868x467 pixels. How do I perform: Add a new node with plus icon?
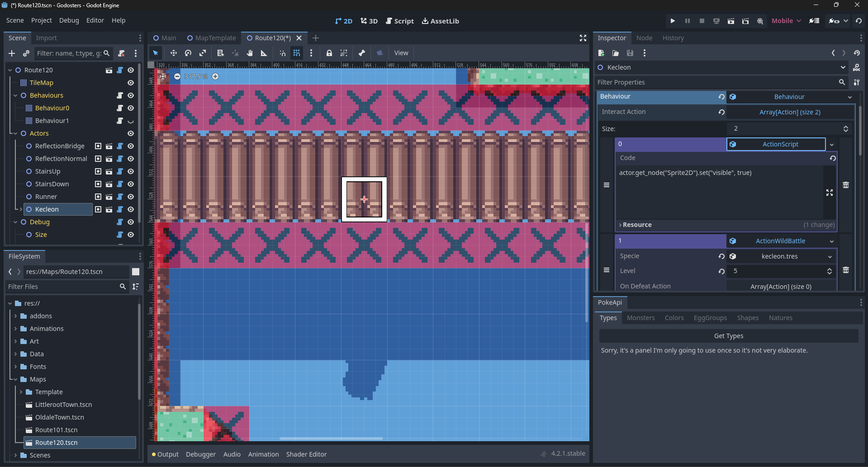tap(12, 53)
